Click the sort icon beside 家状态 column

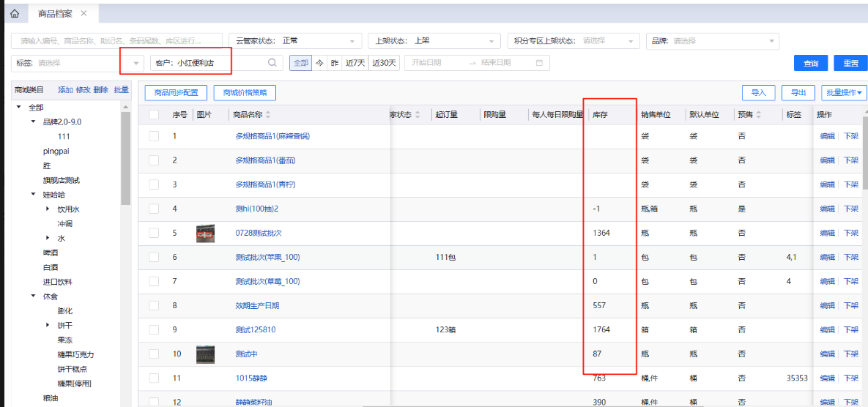(x=418, y=115)
